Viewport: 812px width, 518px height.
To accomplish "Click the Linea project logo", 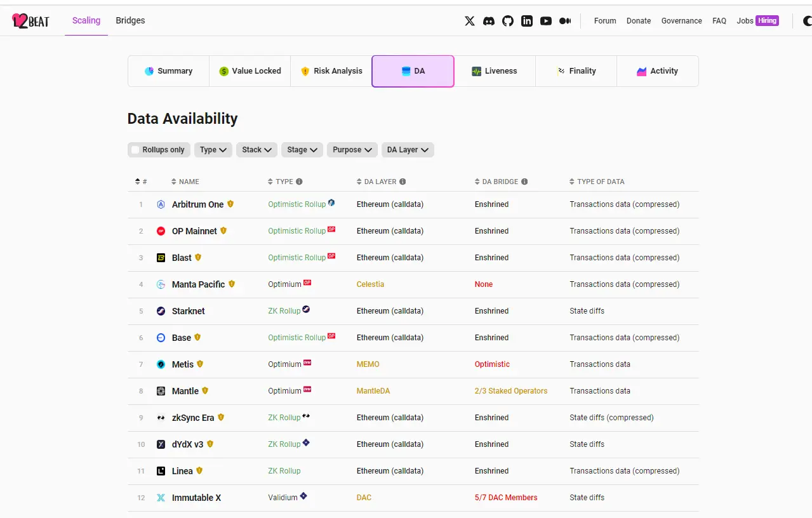I will point(161,471).
